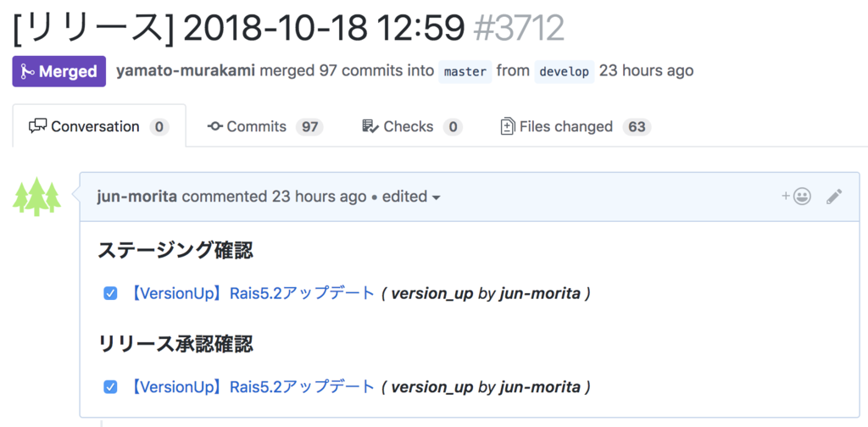Expand the edited history dropdown

(412, 197)
